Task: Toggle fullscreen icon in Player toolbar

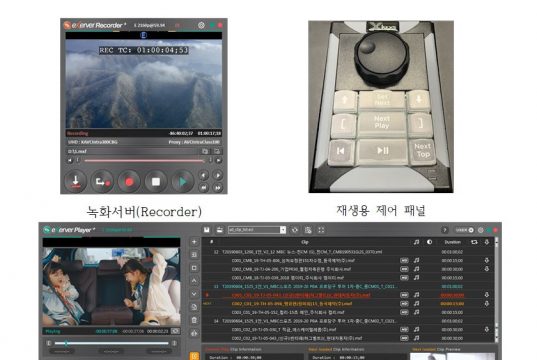Action: pos(321,230)
